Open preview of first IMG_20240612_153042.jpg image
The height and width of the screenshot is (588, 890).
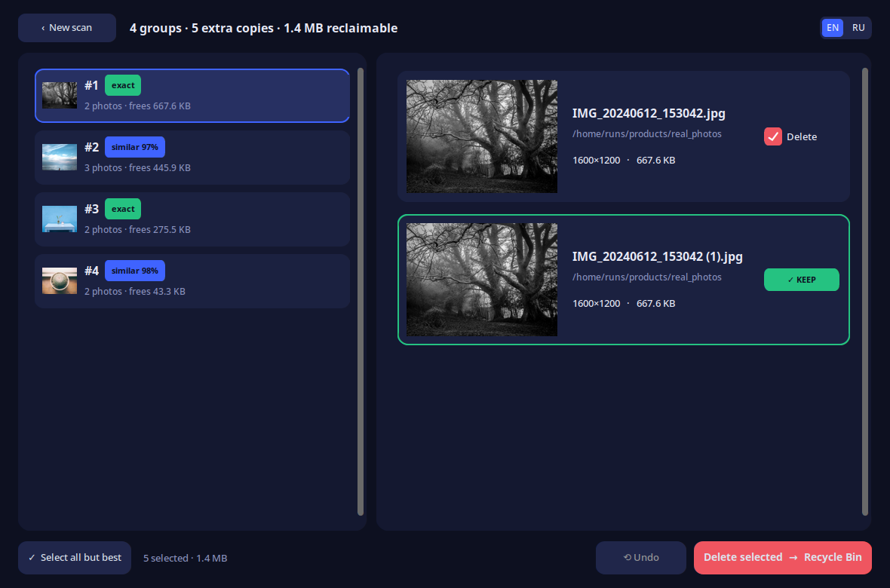coord(482,136)
